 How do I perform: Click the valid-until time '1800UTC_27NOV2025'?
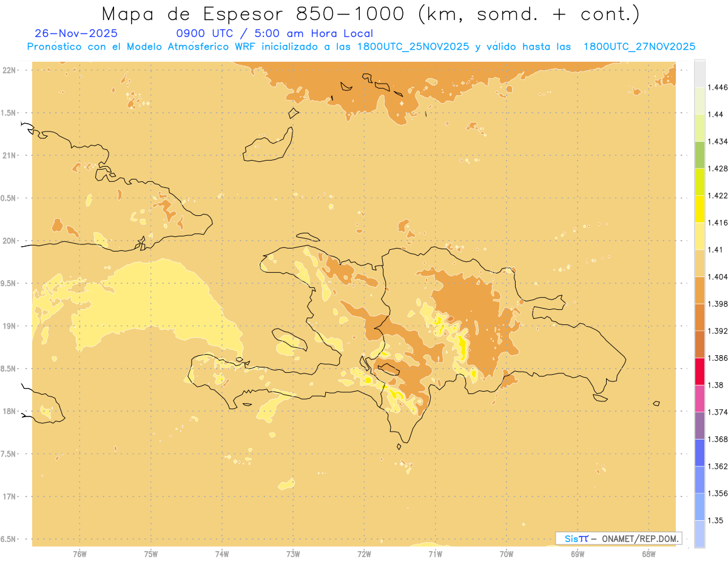pos(639,47)
